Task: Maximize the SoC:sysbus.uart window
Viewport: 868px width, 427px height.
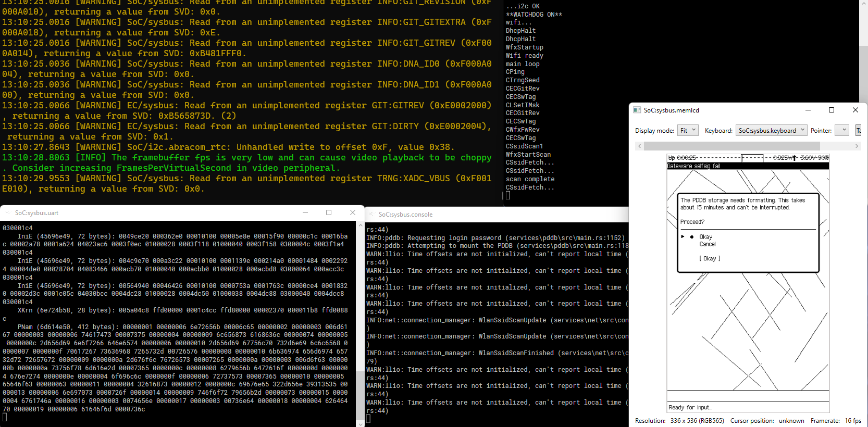Action: click(329, 212)
